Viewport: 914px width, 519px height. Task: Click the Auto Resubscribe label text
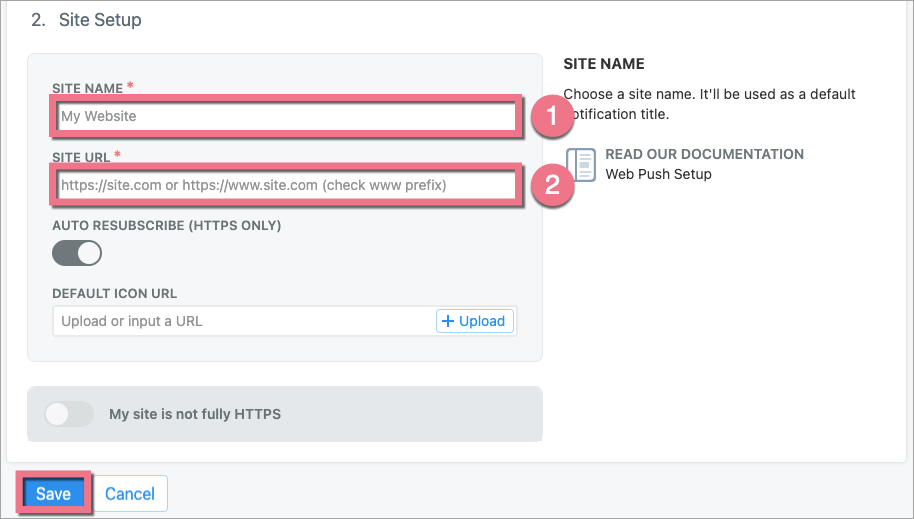point(166,226)
